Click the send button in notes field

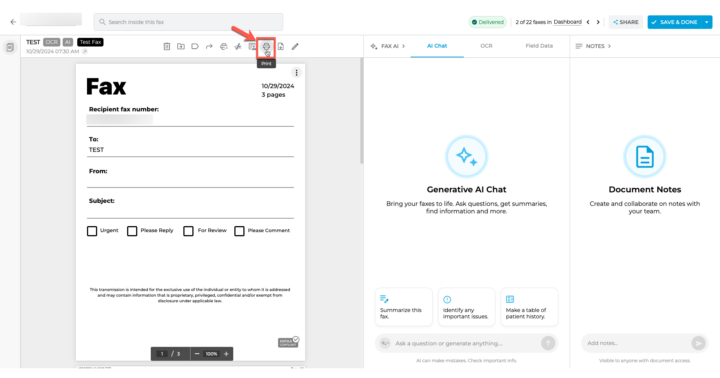tap(698, 343)
